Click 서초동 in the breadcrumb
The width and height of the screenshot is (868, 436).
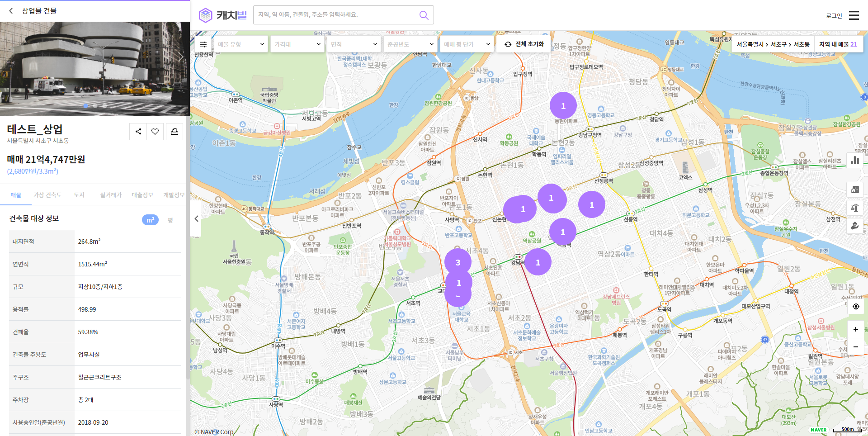(802, 44)
